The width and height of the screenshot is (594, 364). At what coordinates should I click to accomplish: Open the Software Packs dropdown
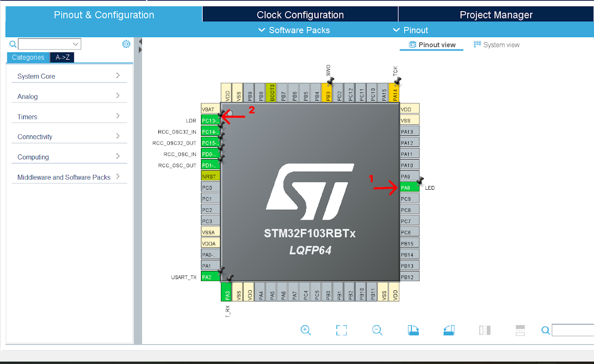tap(294, 30)
